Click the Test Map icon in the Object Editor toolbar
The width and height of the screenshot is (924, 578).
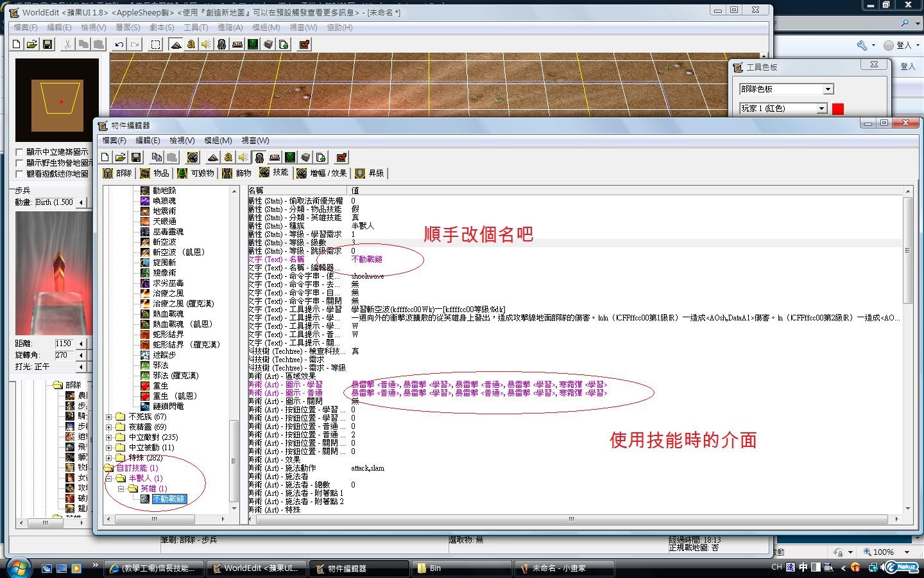[341, 157]
